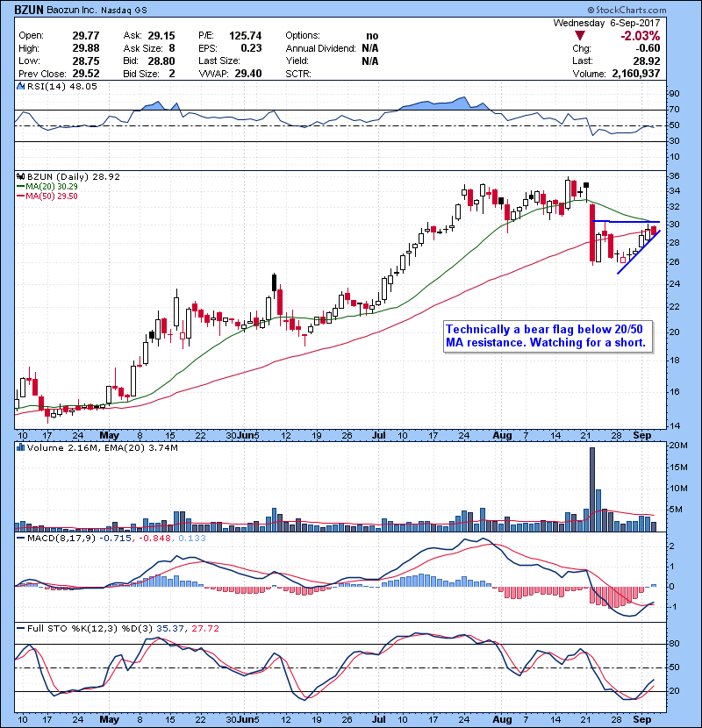Click the 20M label on the volume axis
The height and width of the screenshot is (728, 702).
click(x=677, y=446)
